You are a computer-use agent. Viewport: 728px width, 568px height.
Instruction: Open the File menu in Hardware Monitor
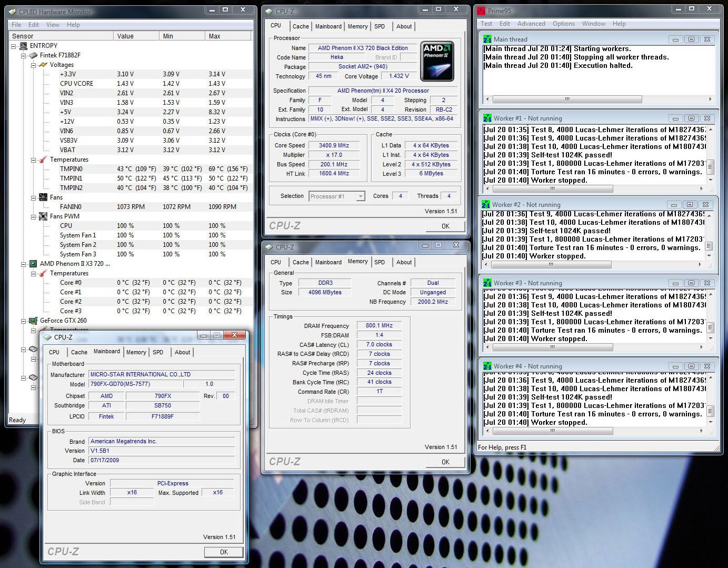16,25
